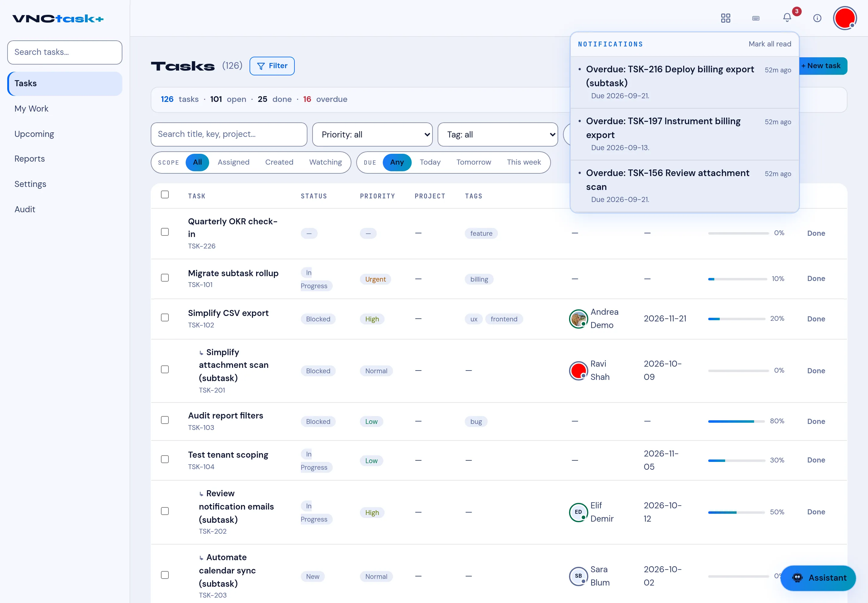Screen dimensions: 868x603
Task: Open the apps grid icon
Action: click(726, 18)
